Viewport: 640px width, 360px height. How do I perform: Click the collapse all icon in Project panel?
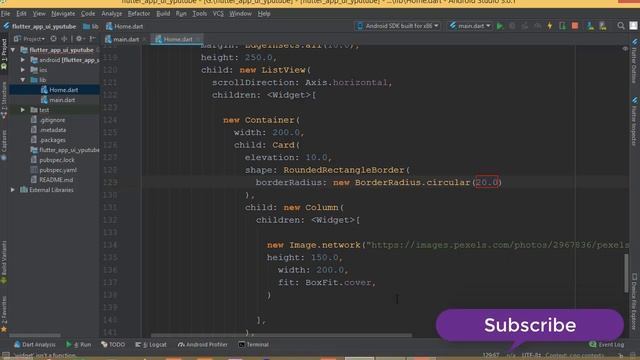tap(64, 39)
